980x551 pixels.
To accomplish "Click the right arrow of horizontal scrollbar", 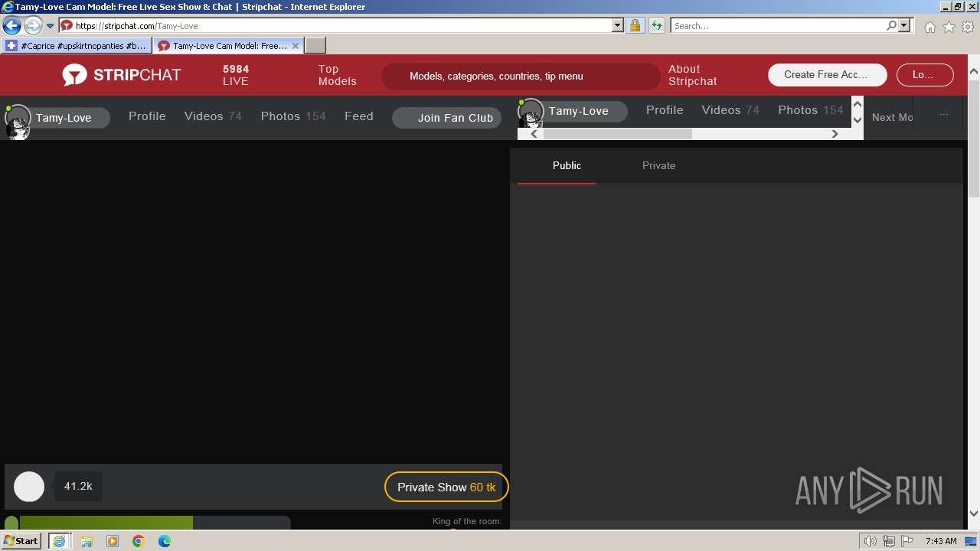I will [835, 134].
